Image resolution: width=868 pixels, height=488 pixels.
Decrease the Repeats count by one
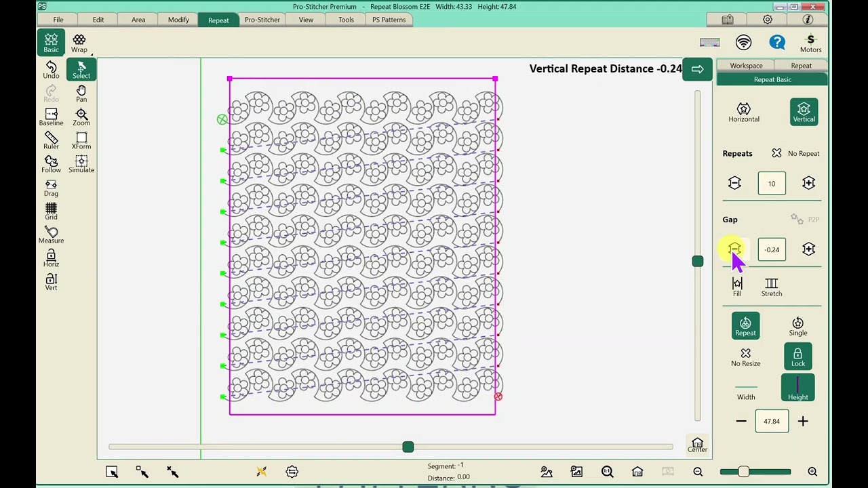coord(734,183)
